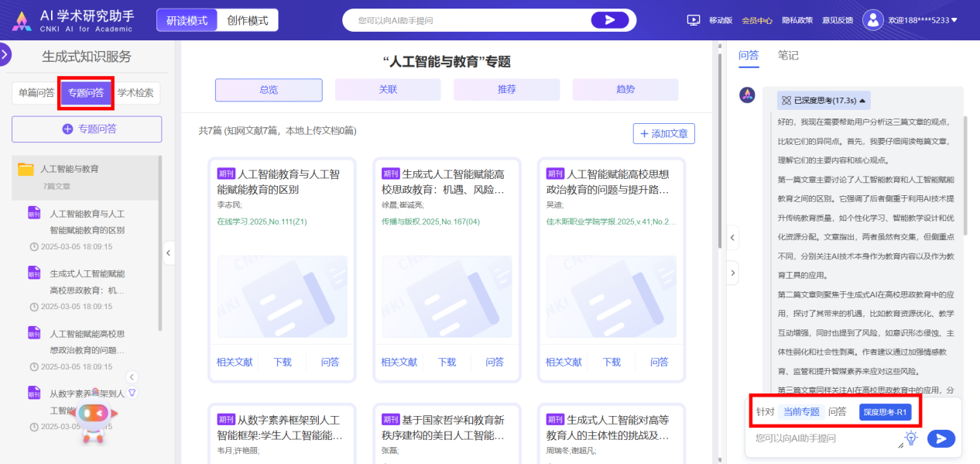Click the left article list scrollbar
Viewport: 980px width, 464px height.
point(160,240)
